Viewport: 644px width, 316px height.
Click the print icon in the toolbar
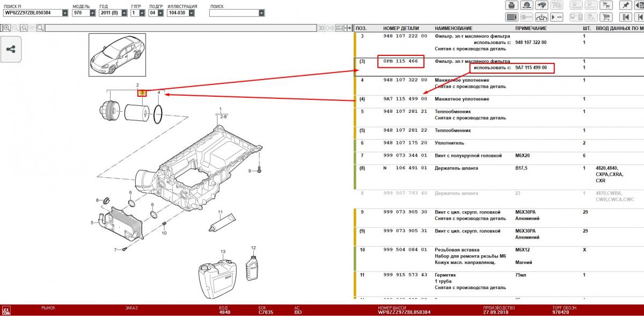pos(511,5)
